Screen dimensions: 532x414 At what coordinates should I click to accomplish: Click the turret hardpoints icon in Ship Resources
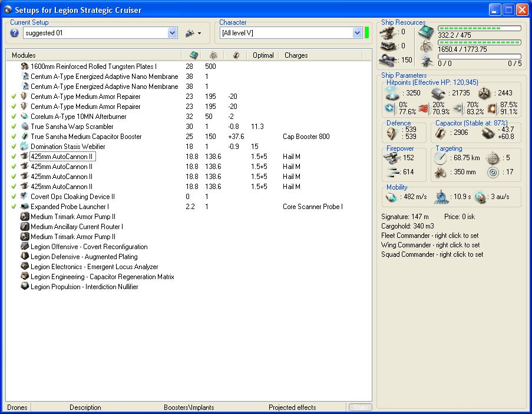(388, 32)
